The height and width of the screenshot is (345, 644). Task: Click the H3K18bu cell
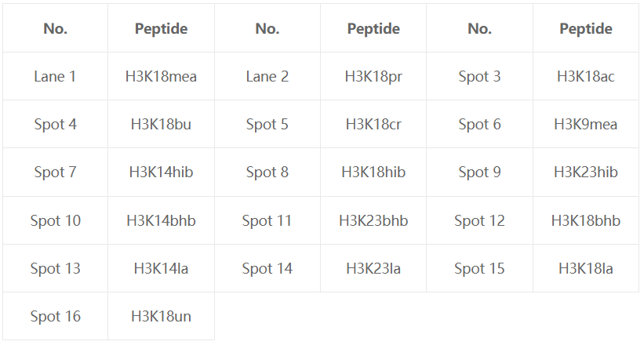(161, 124)
